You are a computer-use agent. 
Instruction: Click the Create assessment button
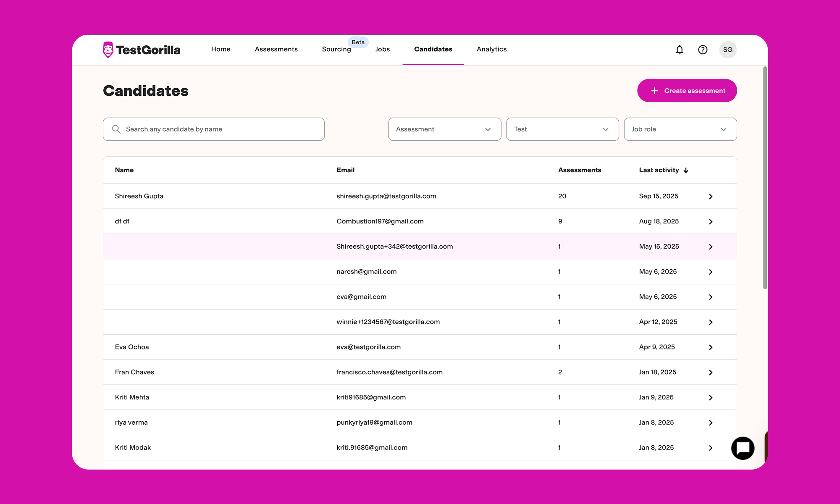[687, 91]
